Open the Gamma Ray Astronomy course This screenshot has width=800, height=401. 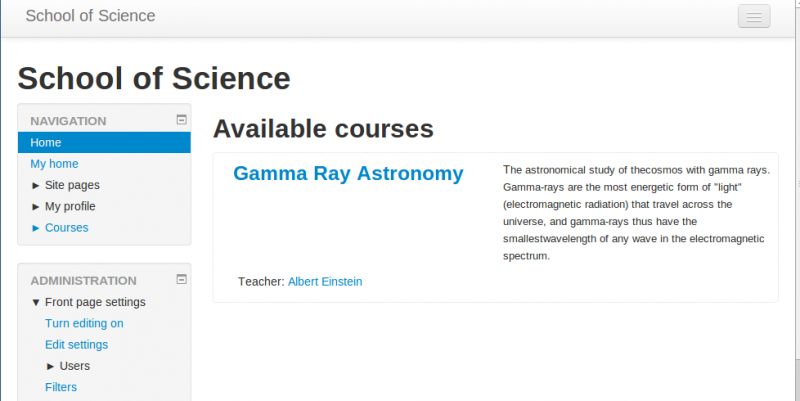tap(348, 174)
